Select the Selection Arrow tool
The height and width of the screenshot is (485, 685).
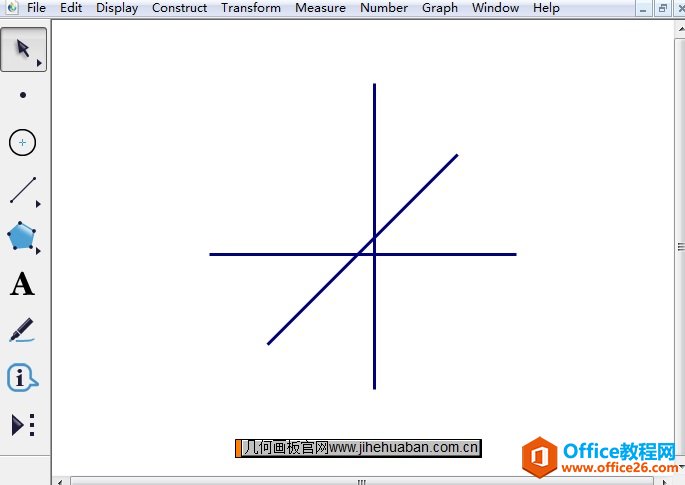tap(23, 49)
